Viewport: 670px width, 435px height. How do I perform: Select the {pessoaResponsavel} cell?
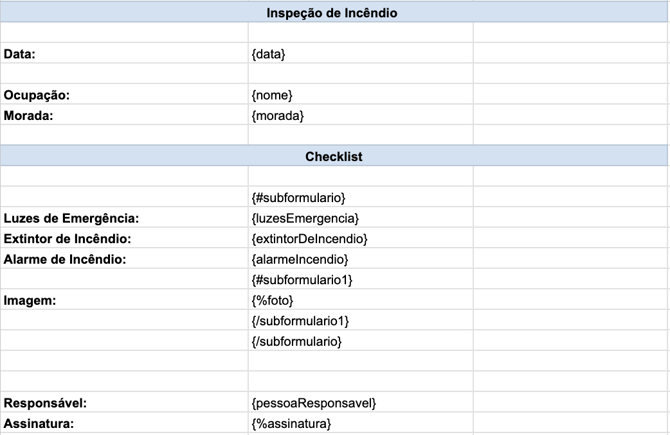(313, 403)
